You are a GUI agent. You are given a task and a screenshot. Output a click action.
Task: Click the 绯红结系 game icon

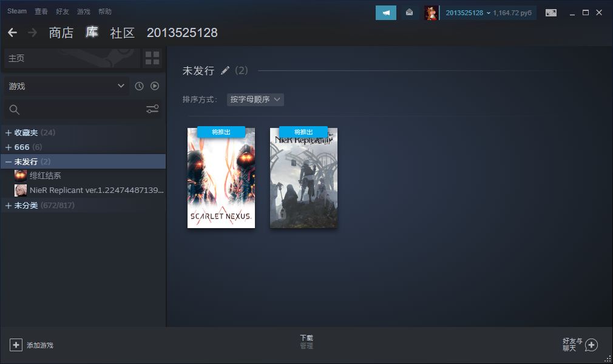(x=21, y=175)
